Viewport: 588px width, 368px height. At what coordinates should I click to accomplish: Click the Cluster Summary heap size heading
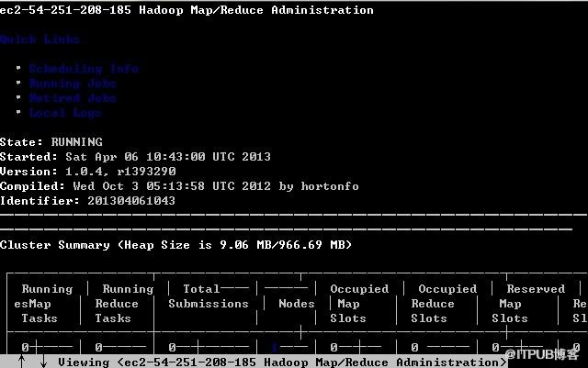[x=175, y=245]
